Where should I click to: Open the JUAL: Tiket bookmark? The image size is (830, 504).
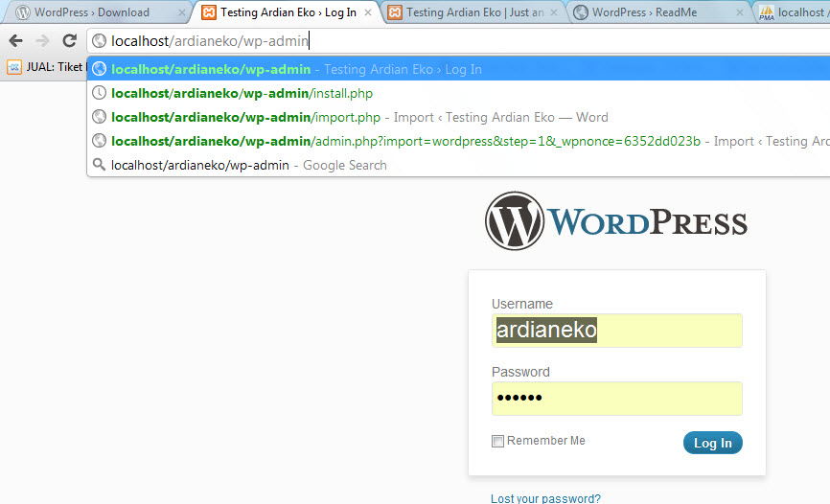(47, 67)
